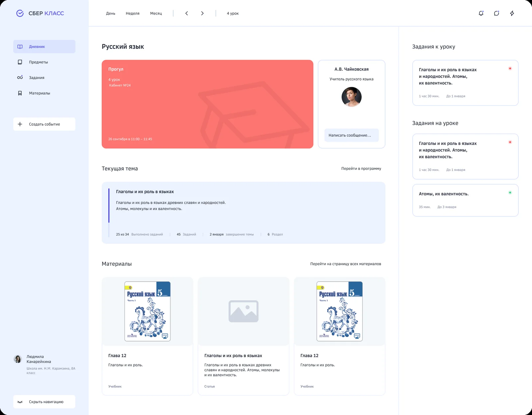Click the user name Людмила Канарейкина
Image resolution: width=532 pixels, height=415 pixels.
pyautogui.click(x=39, y=359)
